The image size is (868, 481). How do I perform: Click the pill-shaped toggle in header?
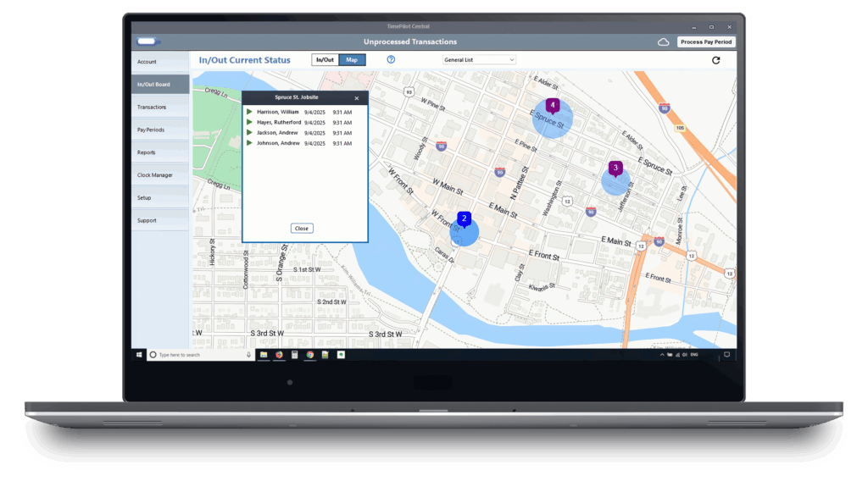147,41
